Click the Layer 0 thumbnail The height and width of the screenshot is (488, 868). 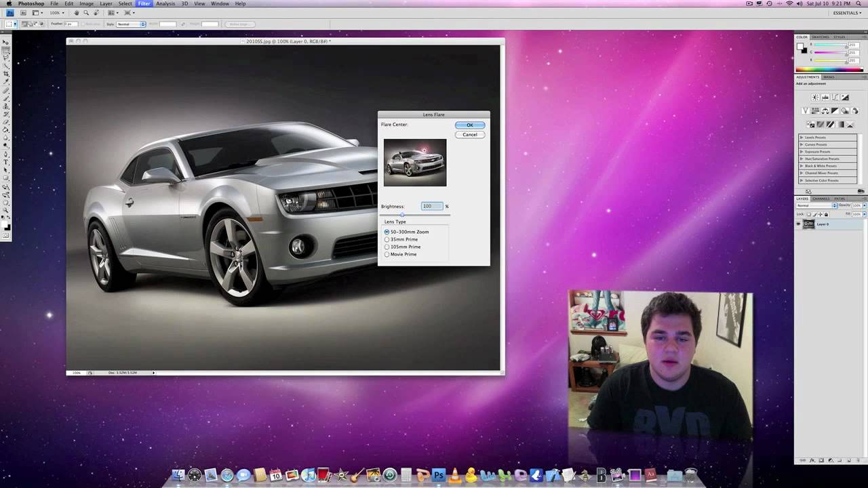(x=809, y=224)
